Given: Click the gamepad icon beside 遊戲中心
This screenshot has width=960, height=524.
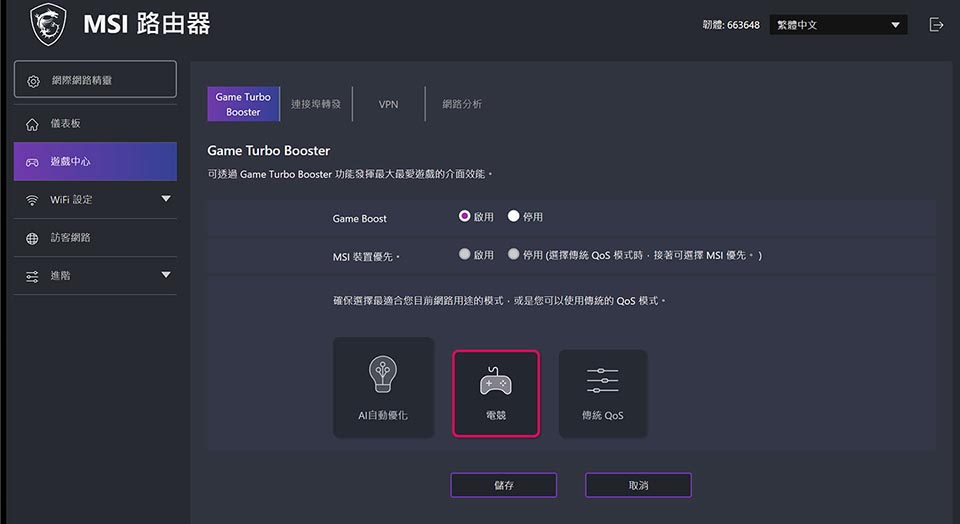Looking at the screenshot, I should [x=32, y=162].
